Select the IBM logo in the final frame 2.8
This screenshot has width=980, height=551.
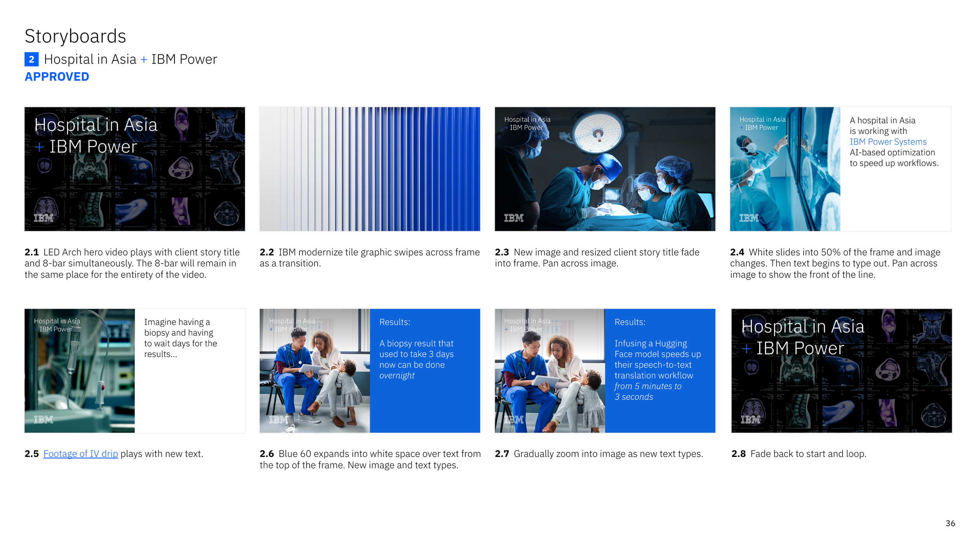[750, 420]
